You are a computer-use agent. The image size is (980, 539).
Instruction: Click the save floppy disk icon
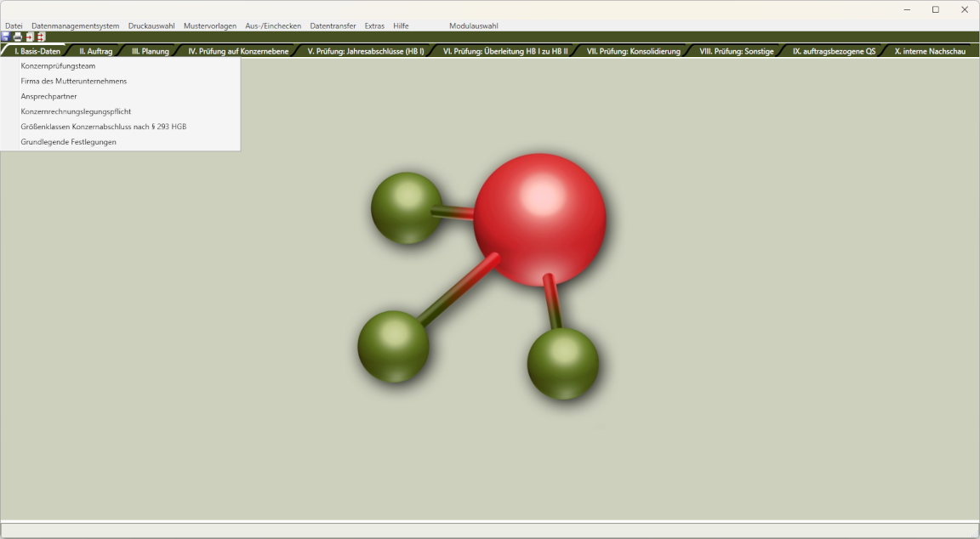tap(6, 37)
